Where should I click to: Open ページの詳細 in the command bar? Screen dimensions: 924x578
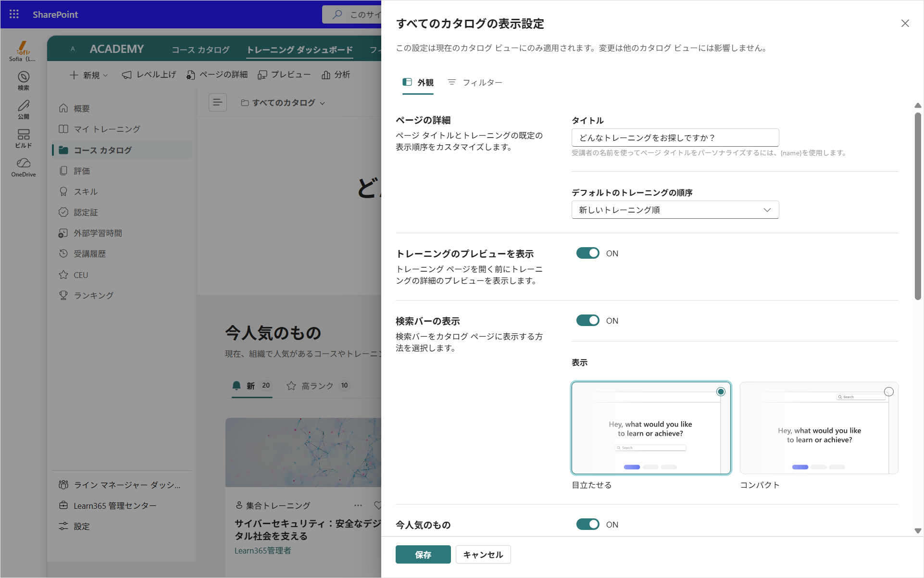pos(217,75)
